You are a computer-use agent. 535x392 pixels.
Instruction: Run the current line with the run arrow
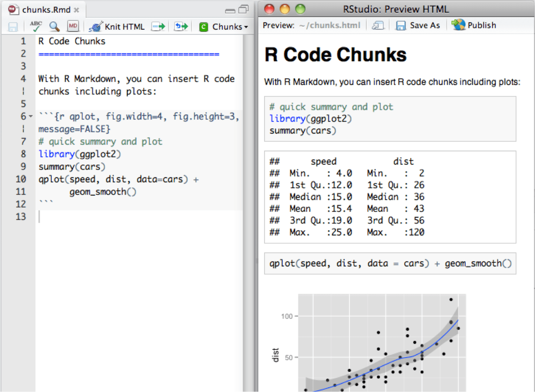coord(158,26)
